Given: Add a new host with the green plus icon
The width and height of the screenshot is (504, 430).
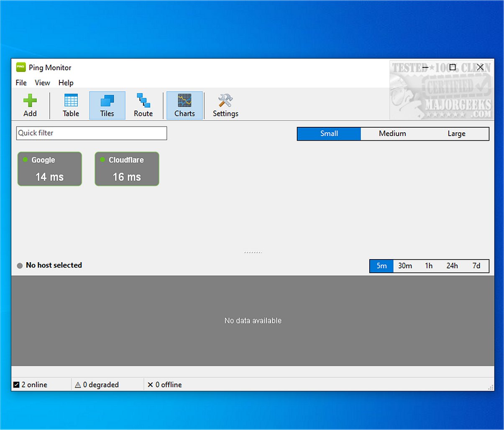Looking at the screenshot, I should click(x=30, y=106).
